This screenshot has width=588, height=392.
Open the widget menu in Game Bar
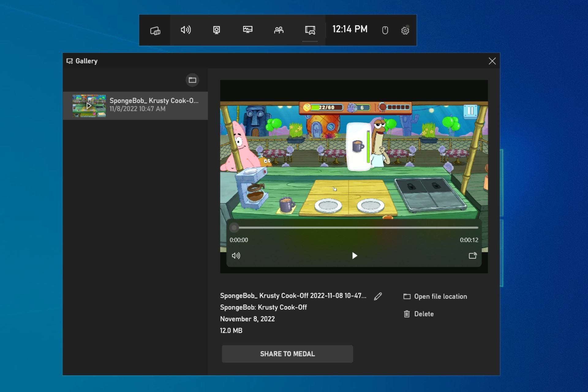(x=155, y=30)
